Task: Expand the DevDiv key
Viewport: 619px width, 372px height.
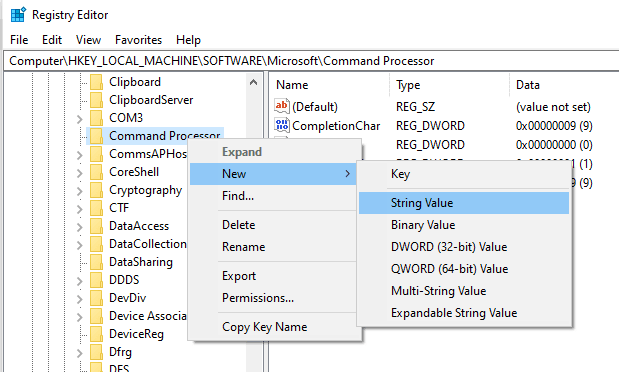Action: pyautogui.click(x=80, y=299)
